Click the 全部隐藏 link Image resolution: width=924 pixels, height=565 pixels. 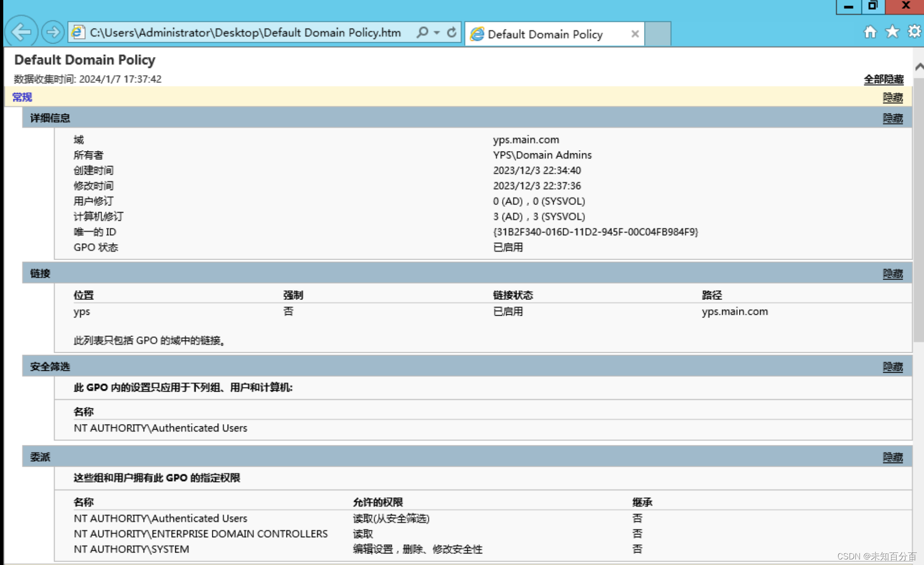point(883,79)
